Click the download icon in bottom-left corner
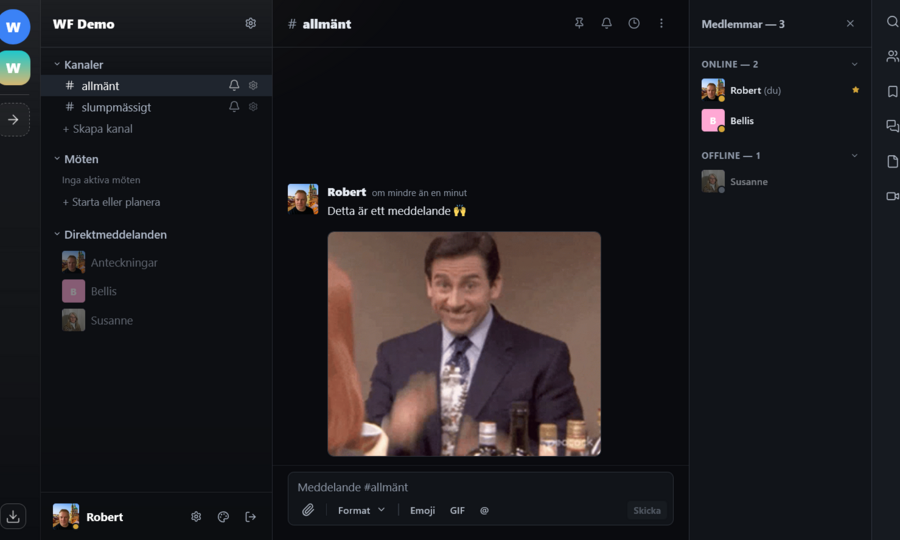The width and height of the screenshot is (900, 540). pos(13,516)
